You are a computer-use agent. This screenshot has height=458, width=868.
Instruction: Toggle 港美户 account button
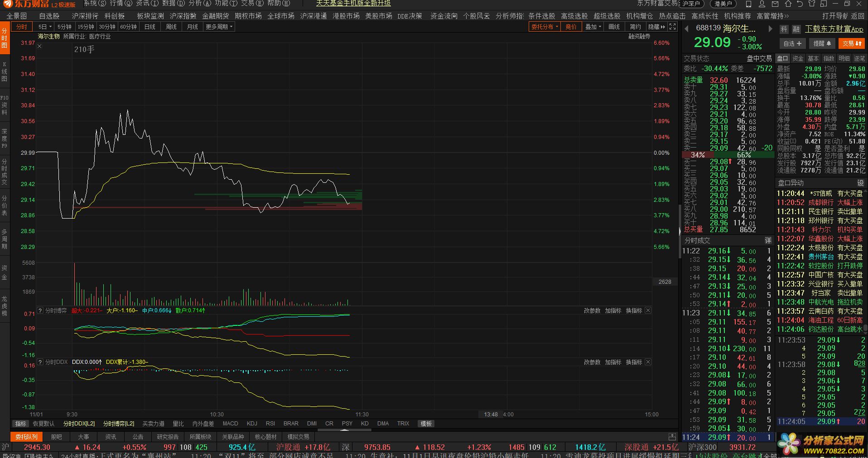tap(723, 4)
